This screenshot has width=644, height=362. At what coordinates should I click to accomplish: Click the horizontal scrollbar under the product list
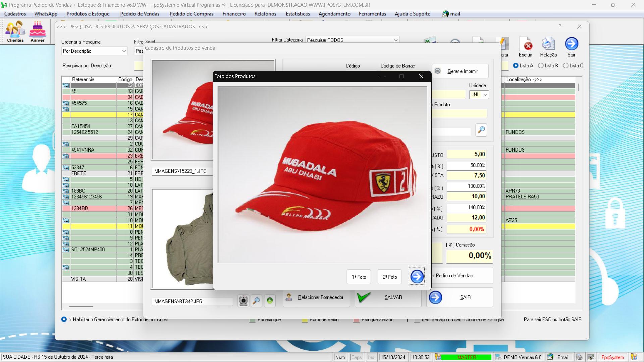(81, 306)
